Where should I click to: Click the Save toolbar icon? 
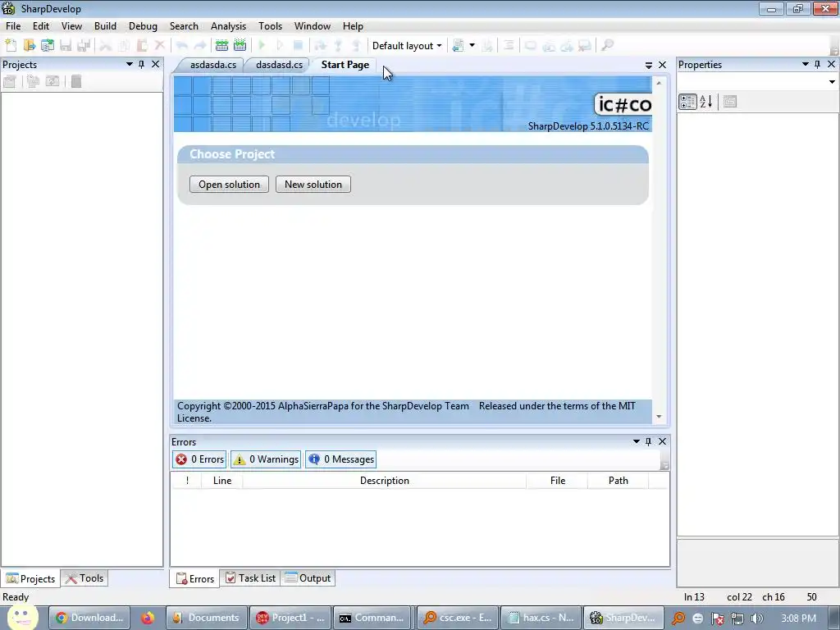point(66,46)
